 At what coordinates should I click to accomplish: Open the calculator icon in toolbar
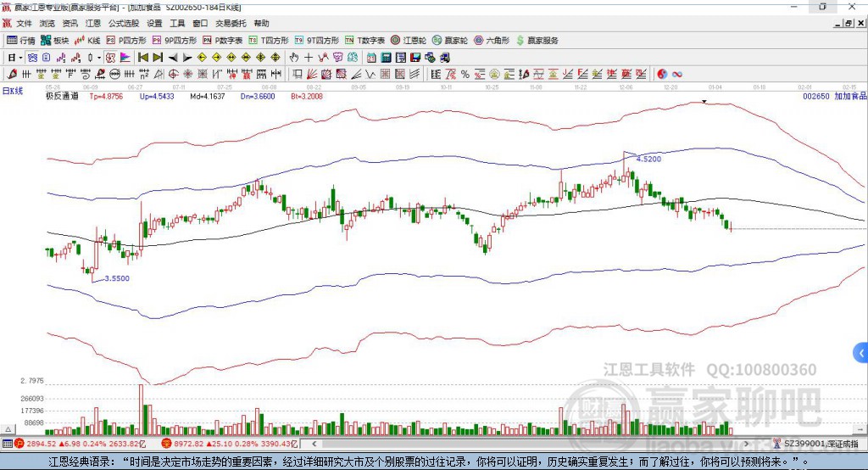pyautogui.click(x=387, y=58)
